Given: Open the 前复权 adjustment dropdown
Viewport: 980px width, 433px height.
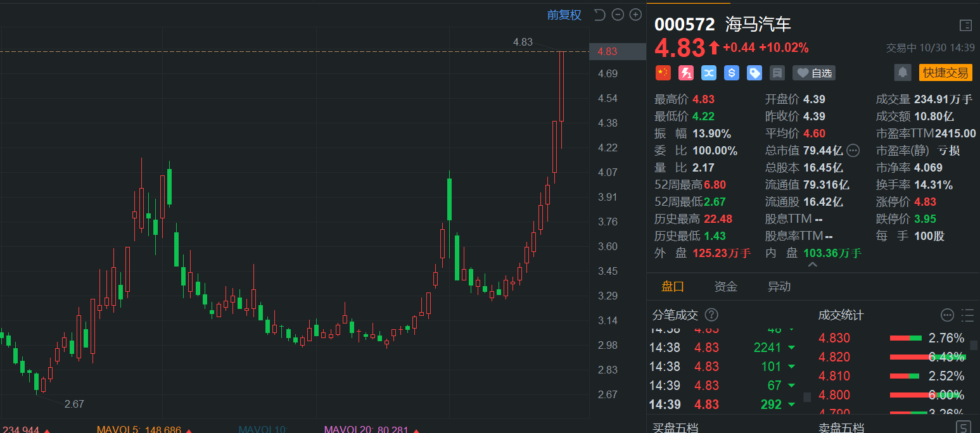Looking at the screenshot, I should point(564,15).
